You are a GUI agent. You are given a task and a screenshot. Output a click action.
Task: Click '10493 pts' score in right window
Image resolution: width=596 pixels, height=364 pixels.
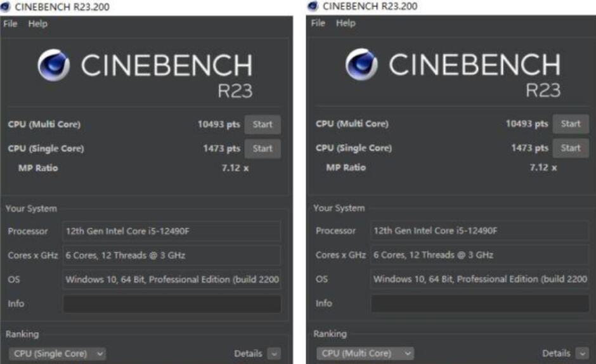pos(527,124)
